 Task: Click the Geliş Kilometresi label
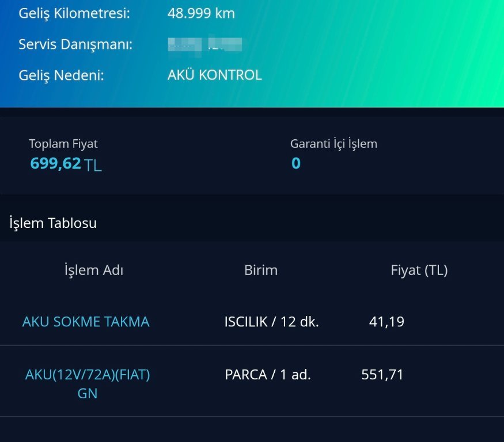point(74,13)
